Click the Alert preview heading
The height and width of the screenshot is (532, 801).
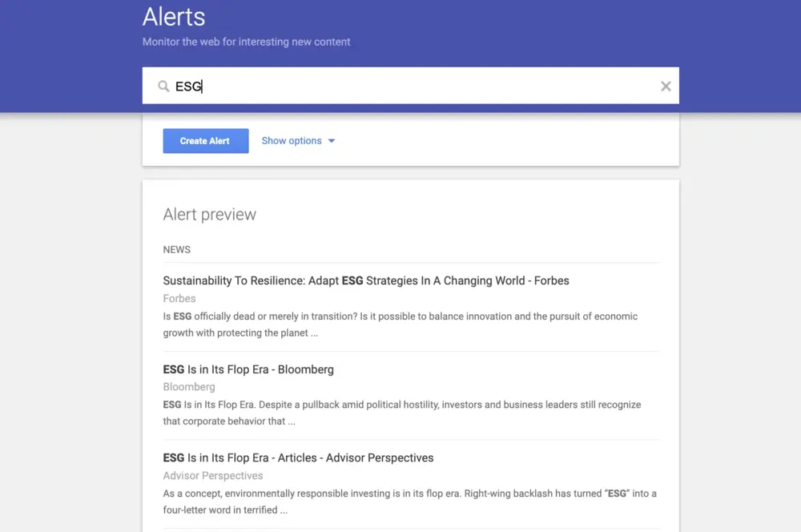pos(209,214)
